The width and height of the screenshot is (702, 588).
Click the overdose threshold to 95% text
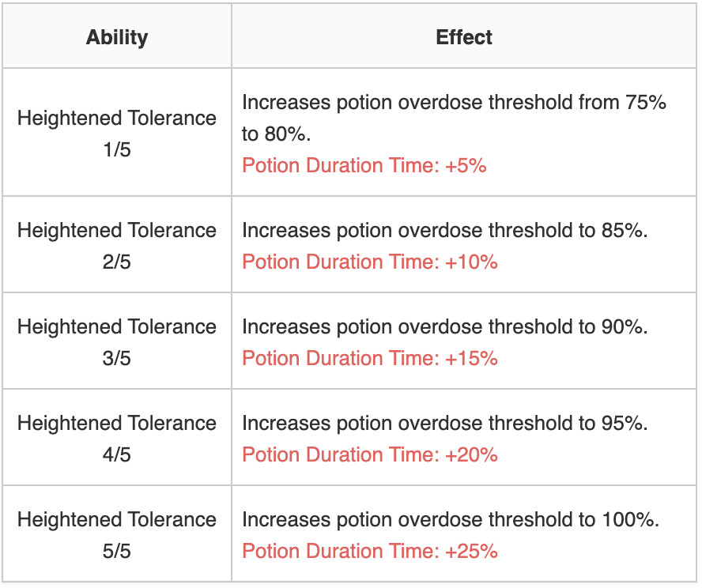click(444, 423)
